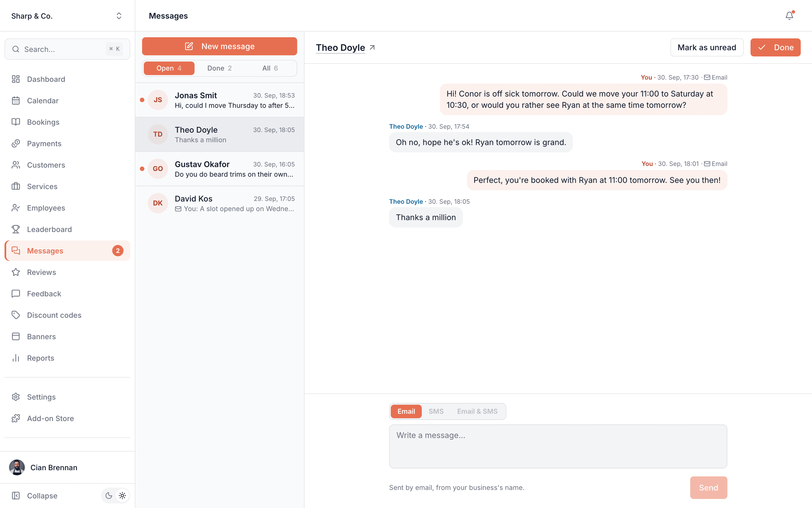Select Email & SMS send channel

click(477, 411)
